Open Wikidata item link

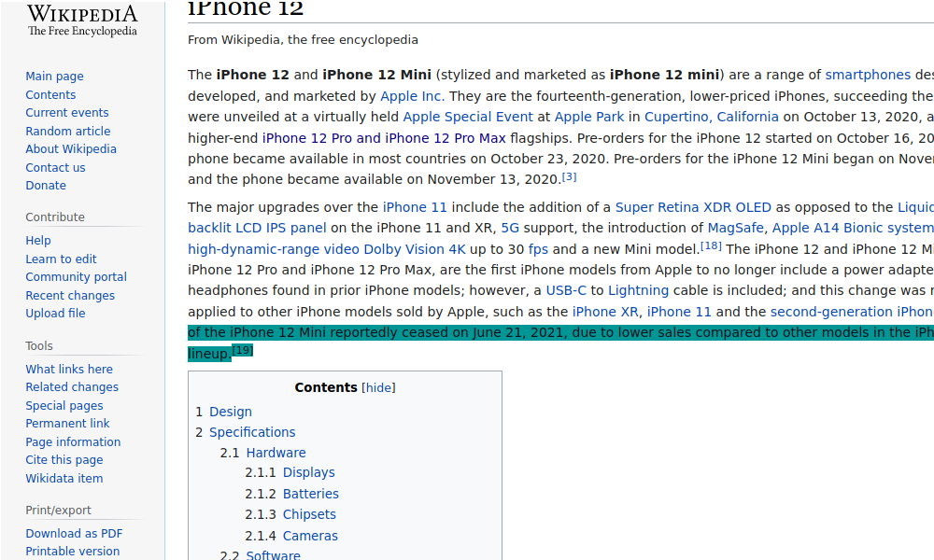coord(64,478)
